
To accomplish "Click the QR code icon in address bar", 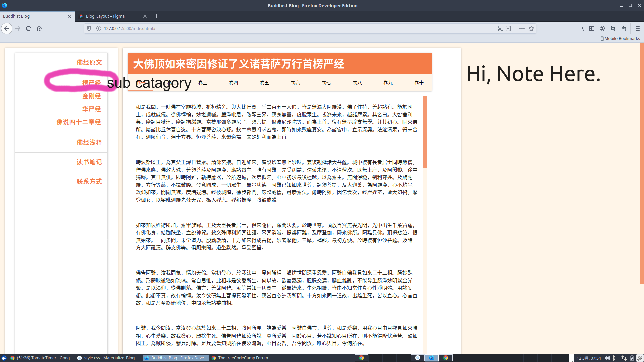I will (500, 28).
